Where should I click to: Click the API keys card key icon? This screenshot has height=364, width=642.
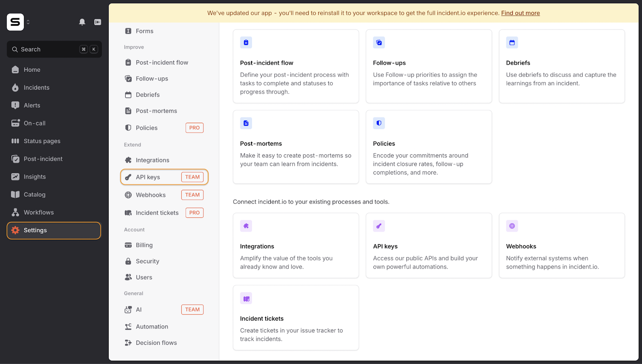coord(379,226)
